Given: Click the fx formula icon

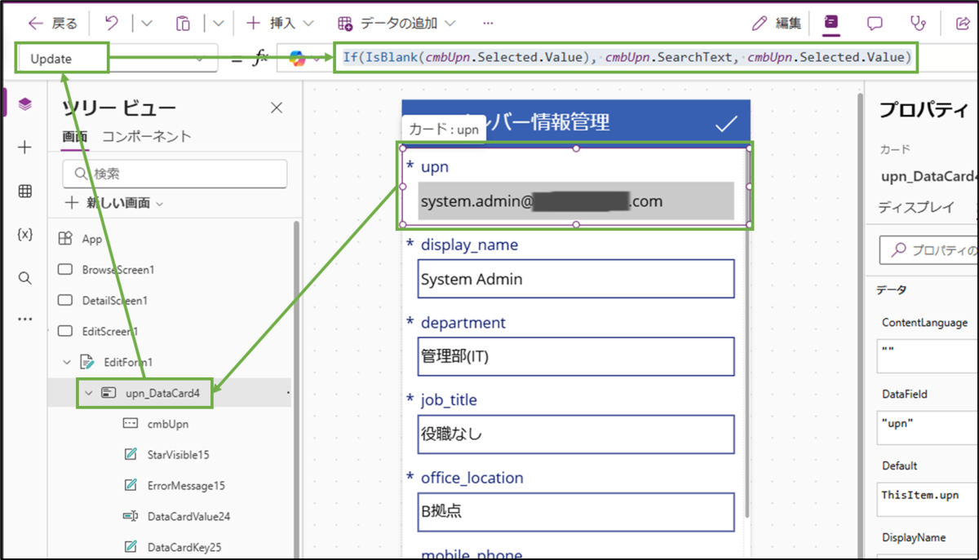Looking at the screenshot, I should (x=260, y=59).
